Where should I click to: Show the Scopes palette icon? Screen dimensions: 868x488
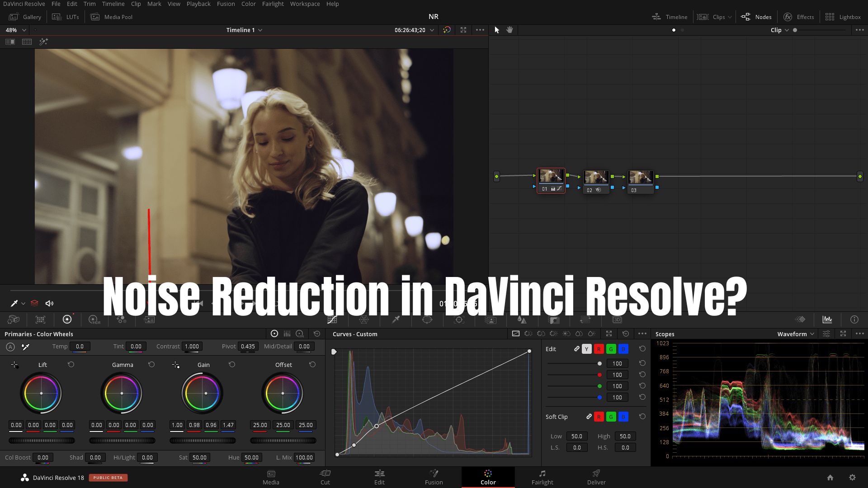[x=827, y=319]
